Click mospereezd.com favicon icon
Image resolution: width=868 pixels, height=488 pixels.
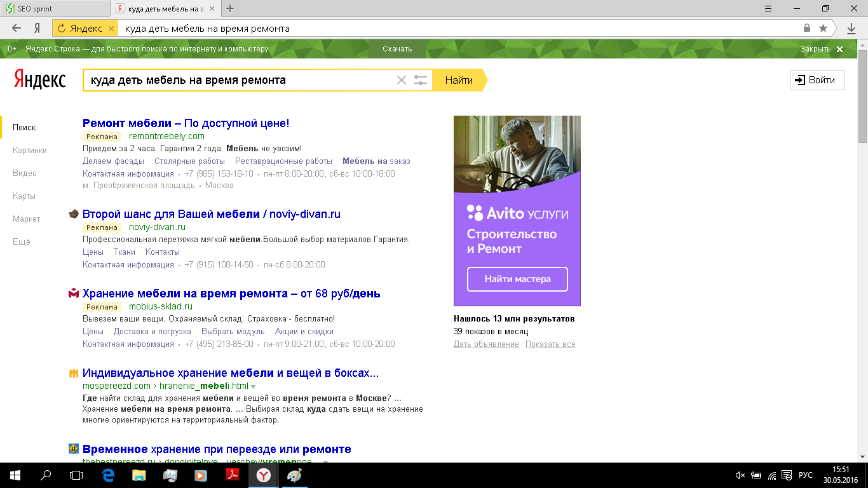click(x=73, y=373)
